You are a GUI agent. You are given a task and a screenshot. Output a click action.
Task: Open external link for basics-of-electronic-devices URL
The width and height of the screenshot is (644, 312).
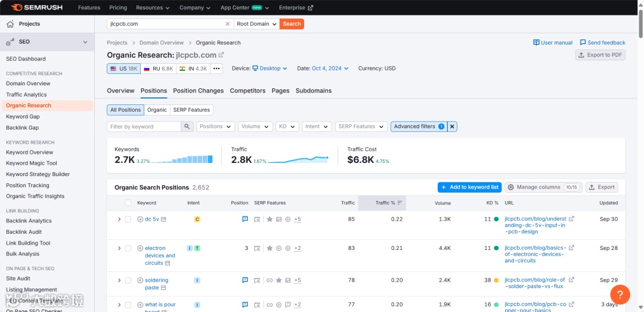[571, 248]
